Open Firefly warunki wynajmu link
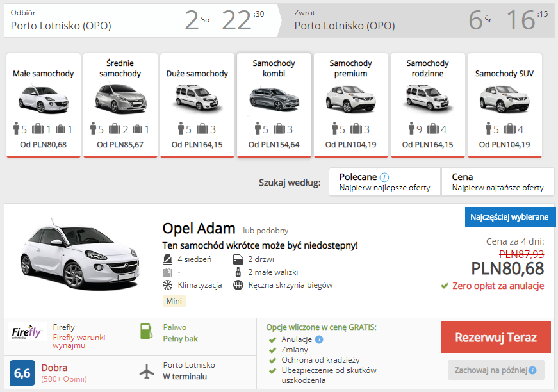Screen dimensions: 558x392 (79, 341)
